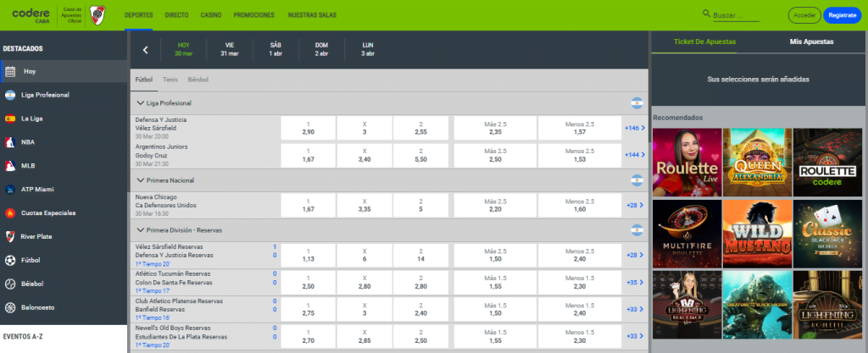Bet Ca Defensores Unidos win at 5

pos(420,206)
